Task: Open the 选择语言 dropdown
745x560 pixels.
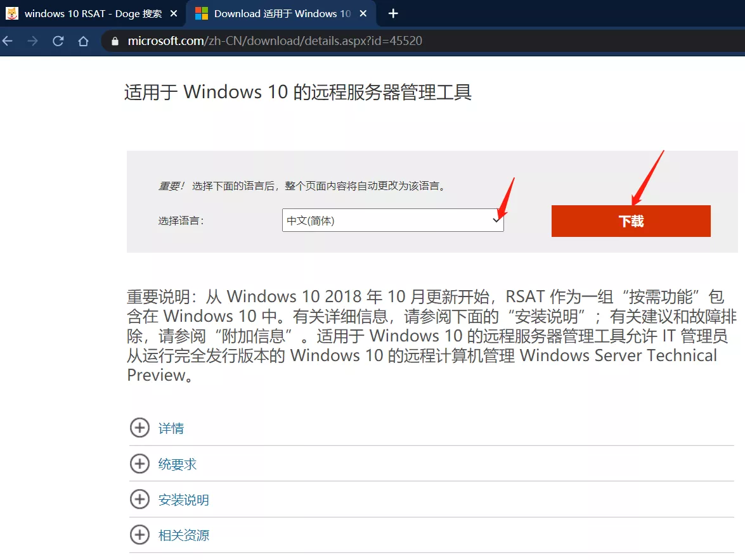Action: 392,220
